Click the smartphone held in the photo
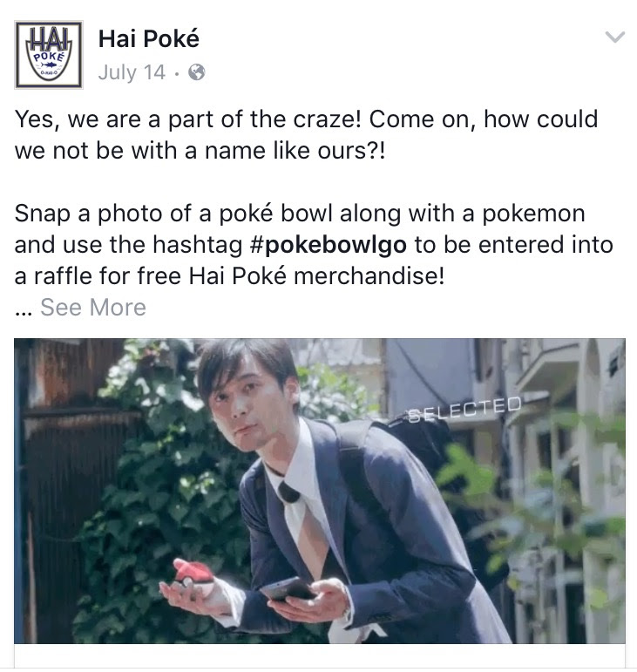Image resolution: width=637 pixels, height=672 pixels. click(x=288, y=589)
